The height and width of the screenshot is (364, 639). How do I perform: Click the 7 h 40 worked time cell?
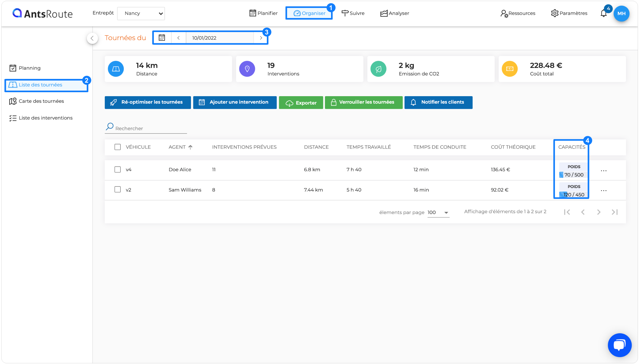(354, 170)
